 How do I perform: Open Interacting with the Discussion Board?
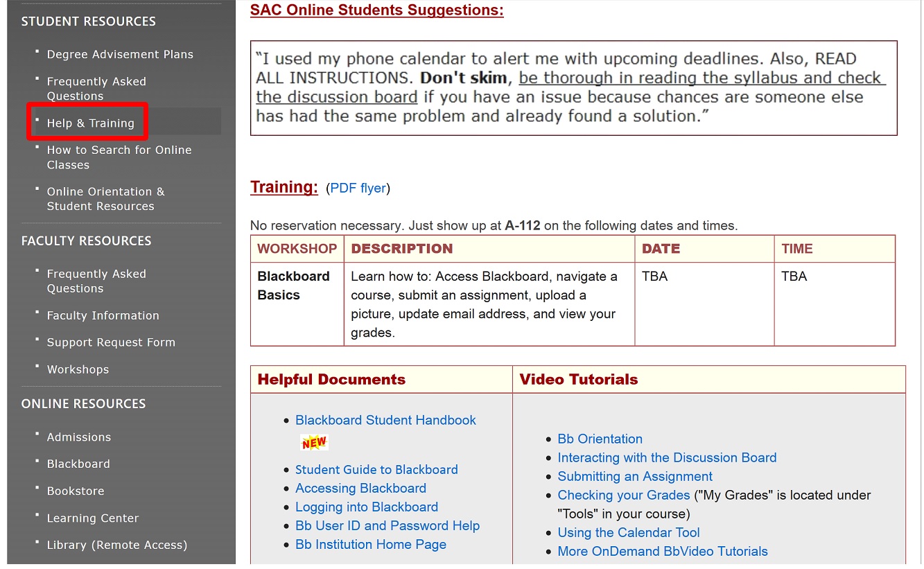pos(667,457)
